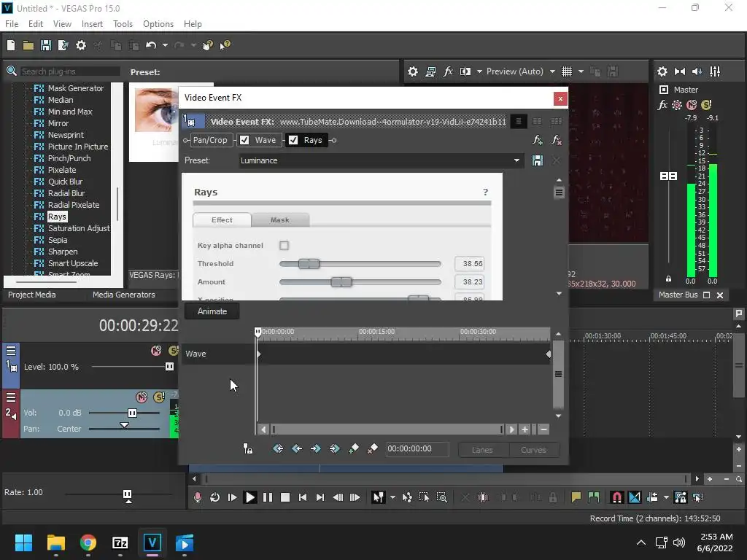Enable the Key alpha channel checkbox
This screenshot has height=560, width=747.
coord(284,245)
